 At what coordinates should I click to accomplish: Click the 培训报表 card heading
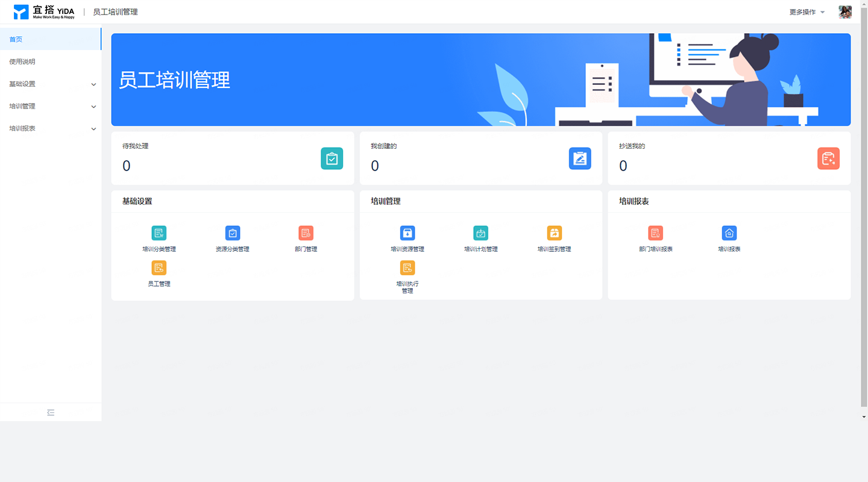[634, 201]
